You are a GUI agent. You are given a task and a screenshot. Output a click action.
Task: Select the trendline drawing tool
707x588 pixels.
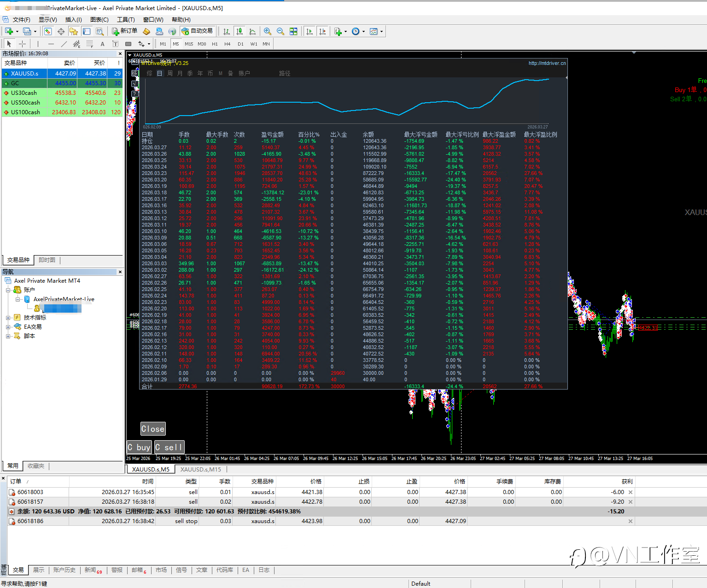point(64,44)
